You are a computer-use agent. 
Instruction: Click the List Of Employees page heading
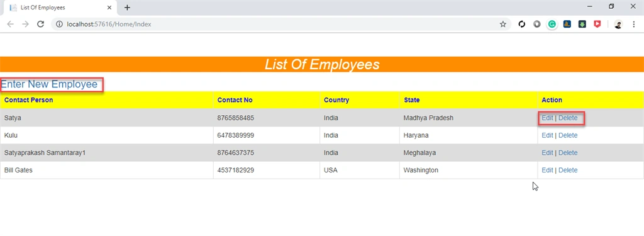click(x=322, y=65)
